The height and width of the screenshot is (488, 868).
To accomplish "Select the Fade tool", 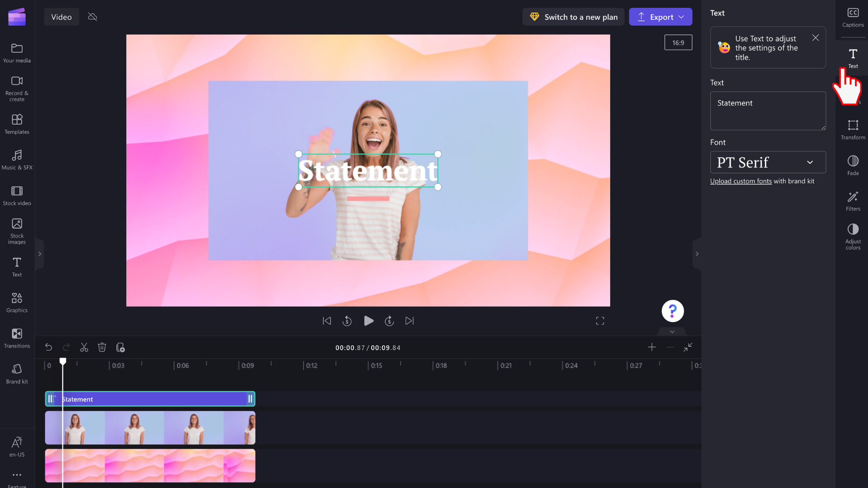I will 853,164.
